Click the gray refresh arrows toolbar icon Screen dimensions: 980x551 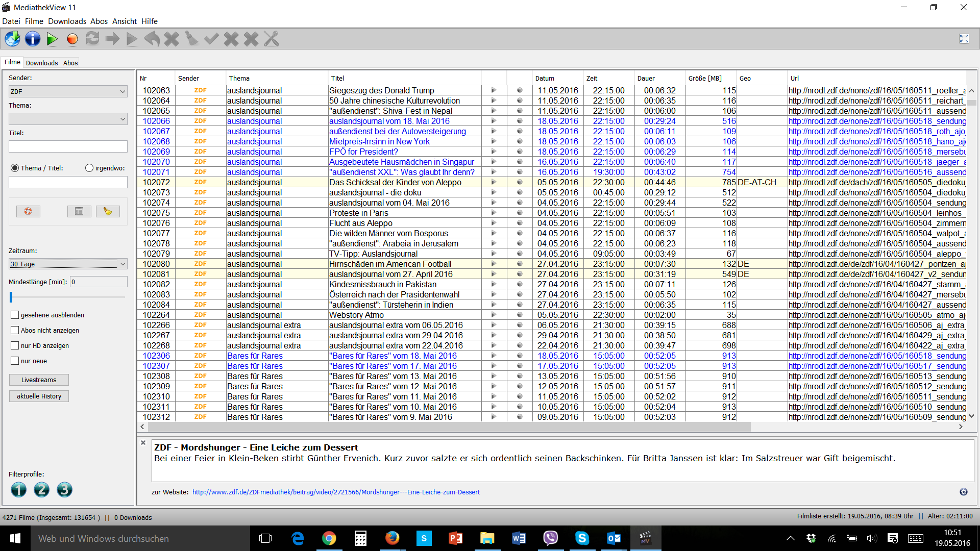(x=92, y=39)
